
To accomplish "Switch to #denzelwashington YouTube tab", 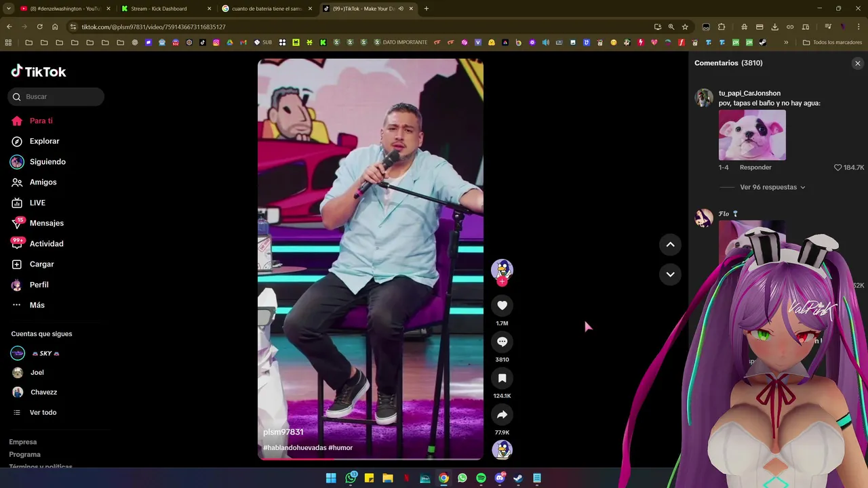I will tap(65, 9).
